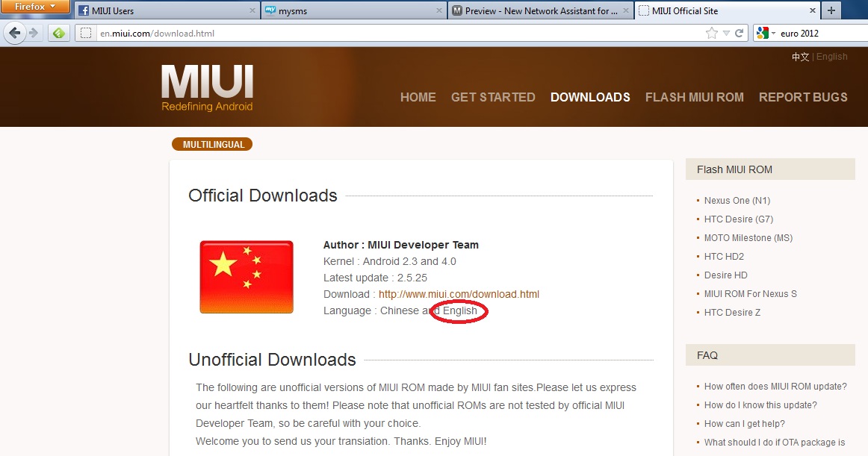Open the HTC Desire (G7) link
868x456 pixels.
[x=739, y=219]
